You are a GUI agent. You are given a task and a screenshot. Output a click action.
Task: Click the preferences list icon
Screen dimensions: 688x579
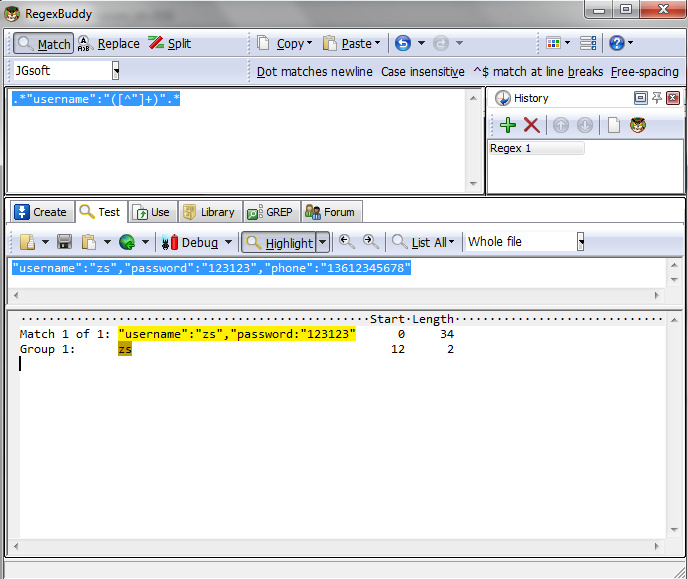coord(588,43)
